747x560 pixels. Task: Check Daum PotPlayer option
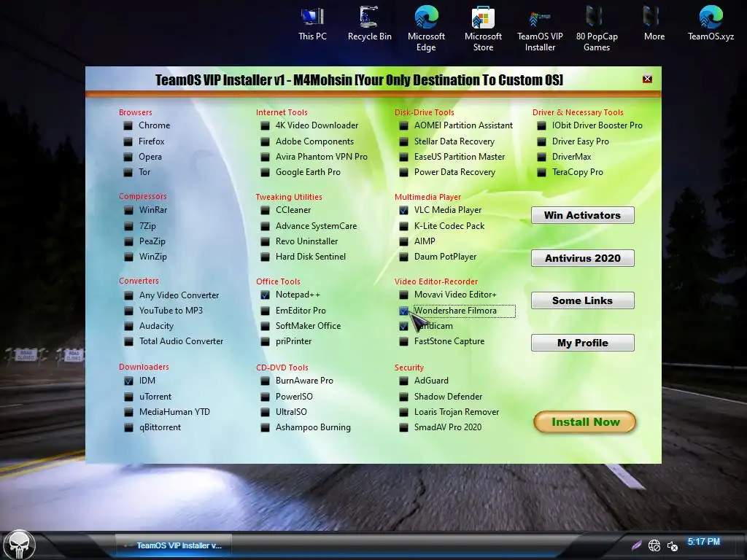click(403, 257)
